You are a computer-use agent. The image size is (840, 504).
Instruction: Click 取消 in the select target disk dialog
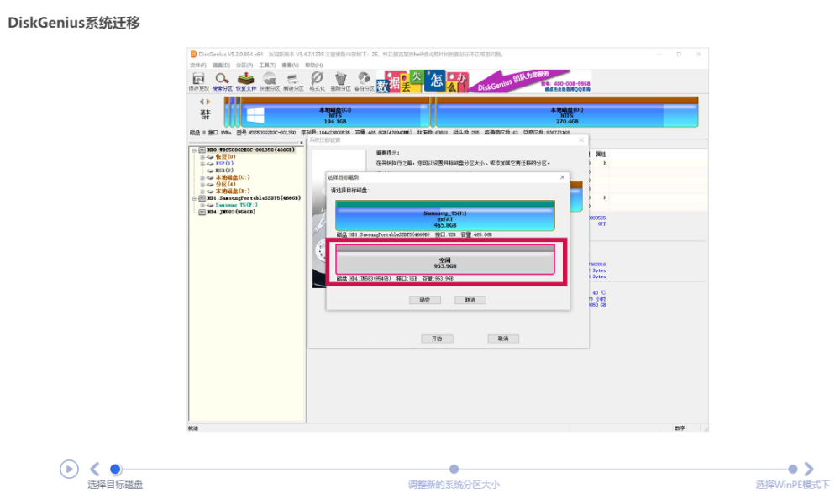[x=470, y=300]
